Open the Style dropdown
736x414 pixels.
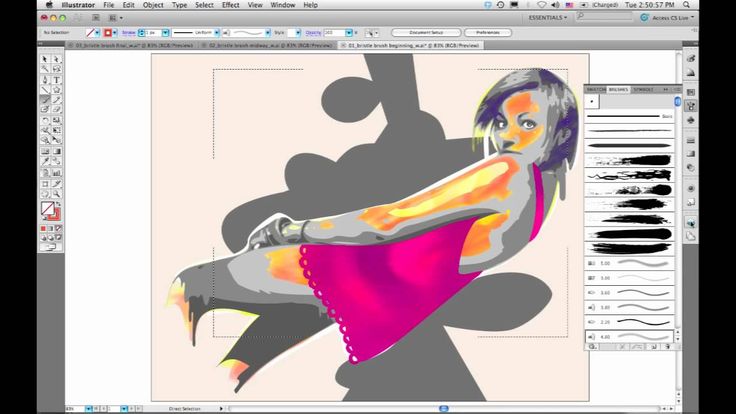pos(298,32)
